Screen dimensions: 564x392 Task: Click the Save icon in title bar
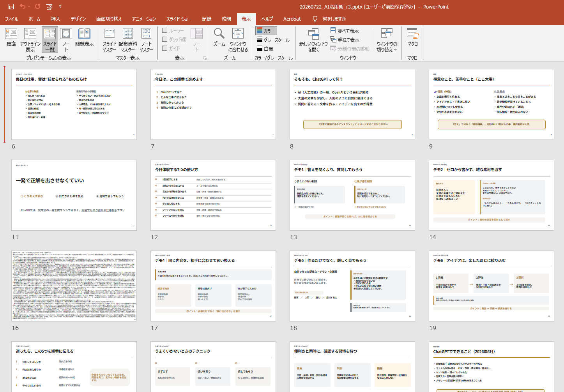(x=11, y=7)
